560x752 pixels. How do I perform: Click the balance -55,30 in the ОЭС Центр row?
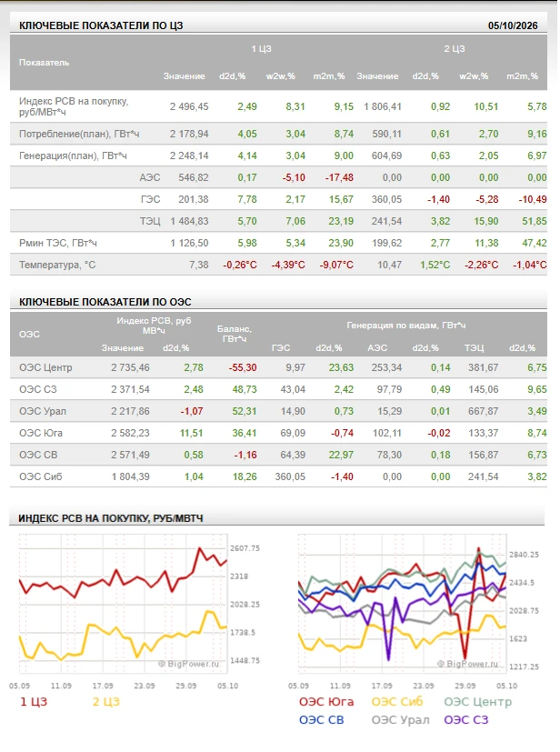(243, 368)
